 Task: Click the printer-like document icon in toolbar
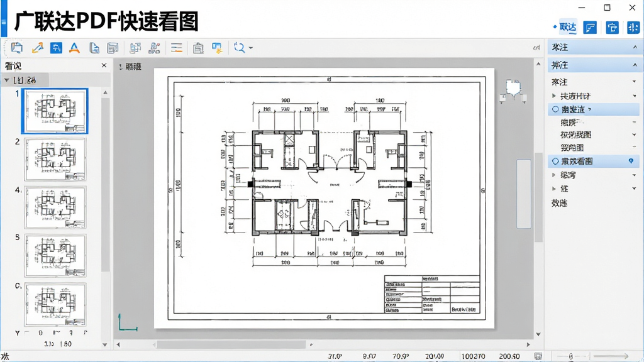198,48
